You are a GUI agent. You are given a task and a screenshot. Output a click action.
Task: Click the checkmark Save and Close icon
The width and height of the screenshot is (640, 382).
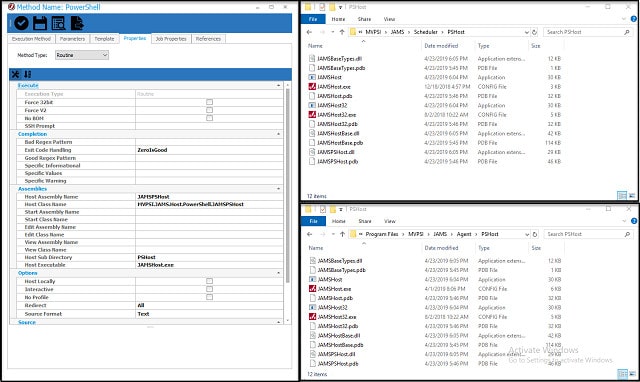point(21,23)
